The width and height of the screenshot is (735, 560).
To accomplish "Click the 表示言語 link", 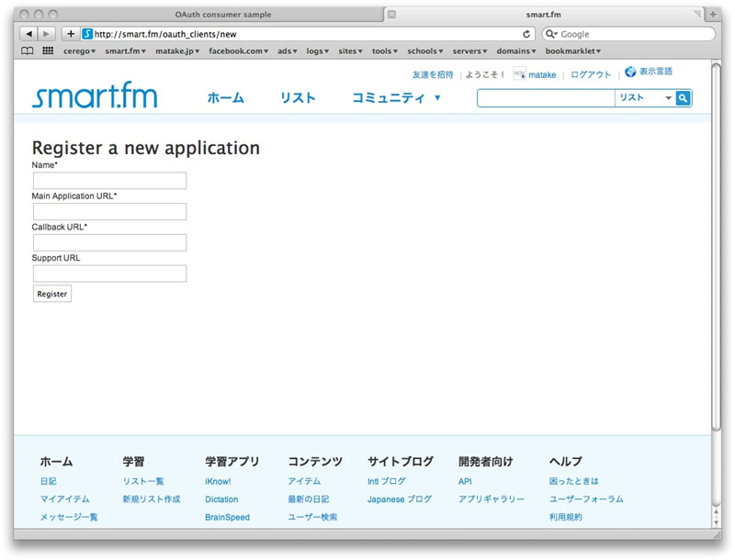I will [x=656, y=72].
